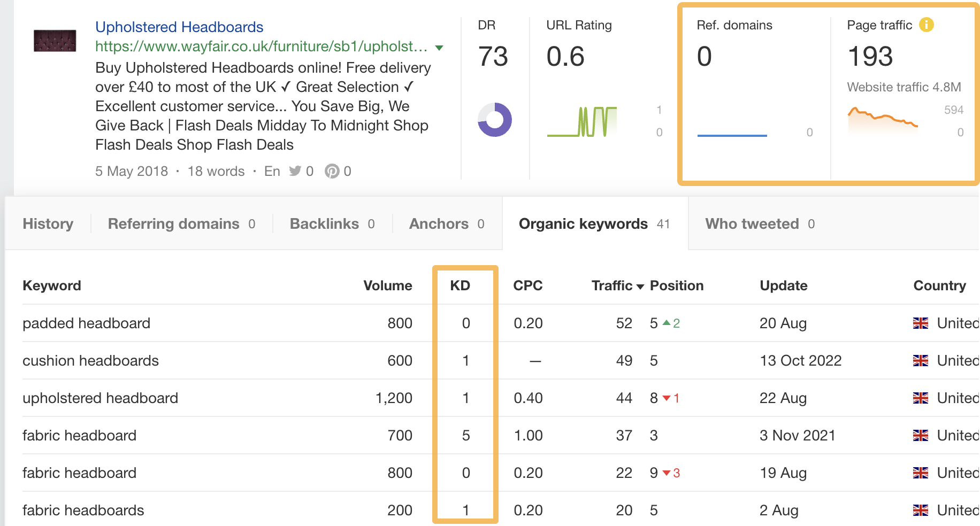Switch to the Anchors tab

tap(439, 223)
